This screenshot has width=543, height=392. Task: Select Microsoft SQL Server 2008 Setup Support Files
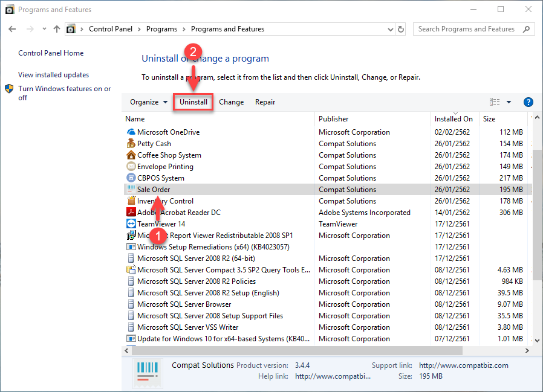coord(328,315)
